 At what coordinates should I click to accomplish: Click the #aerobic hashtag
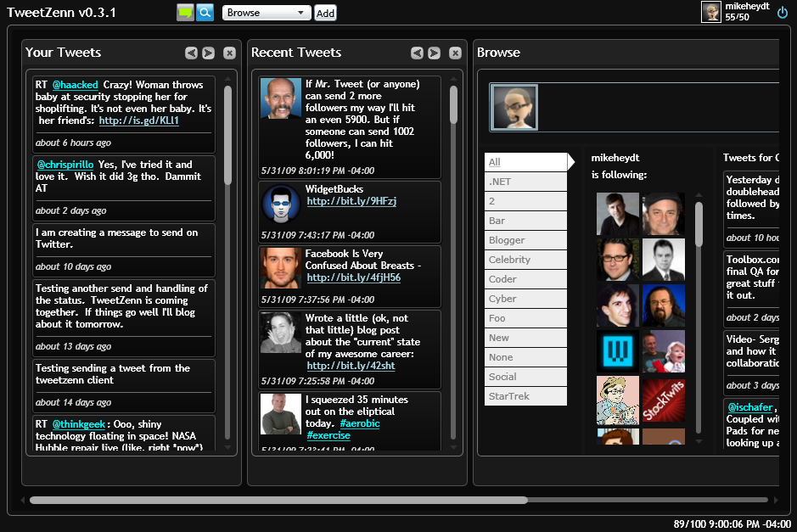click(x=360, y=423)
